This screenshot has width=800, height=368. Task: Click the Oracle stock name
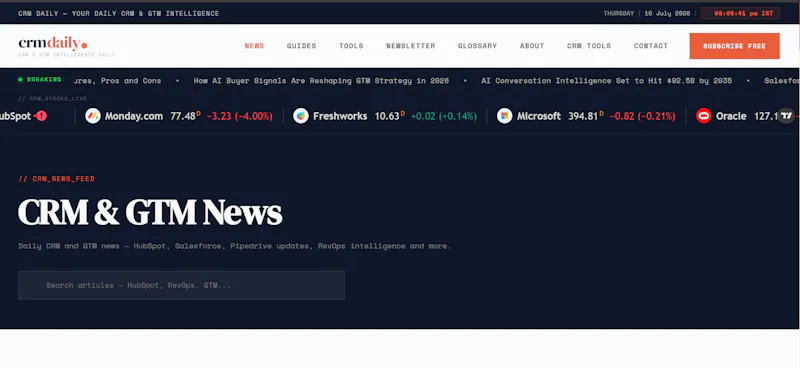pos(731,116)
